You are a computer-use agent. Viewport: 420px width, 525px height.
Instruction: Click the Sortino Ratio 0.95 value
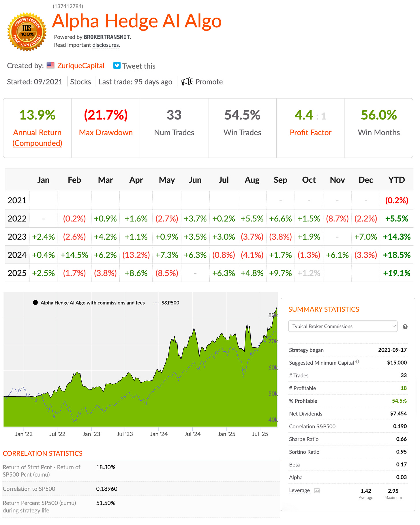click(401, 452)
